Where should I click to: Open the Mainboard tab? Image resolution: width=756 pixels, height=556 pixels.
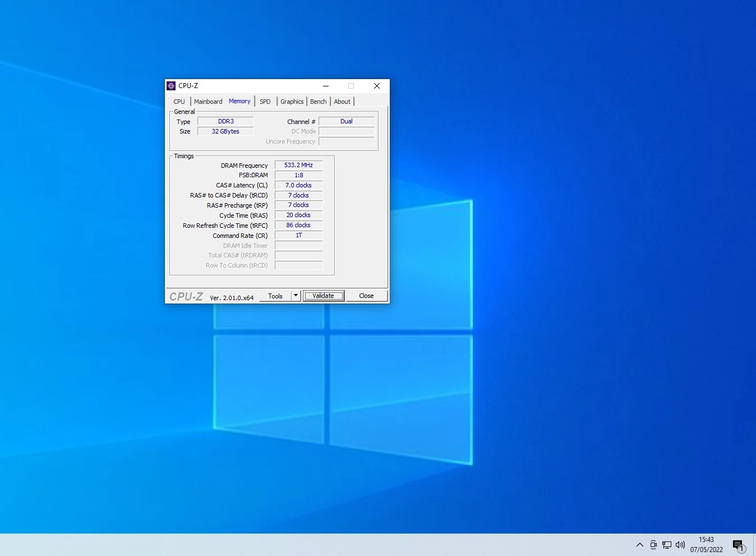coord(208,102)
